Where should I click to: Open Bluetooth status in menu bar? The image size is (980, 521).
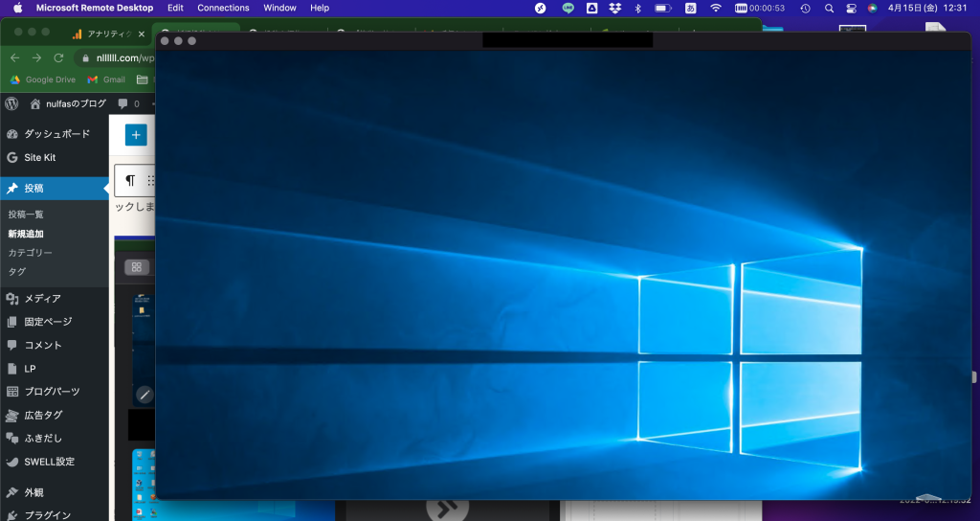point(638,8)
